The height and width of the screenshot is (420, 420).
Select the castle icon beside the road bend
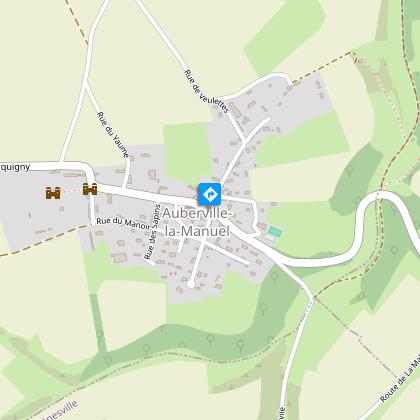pyautogui.click(x=90, y=189)
